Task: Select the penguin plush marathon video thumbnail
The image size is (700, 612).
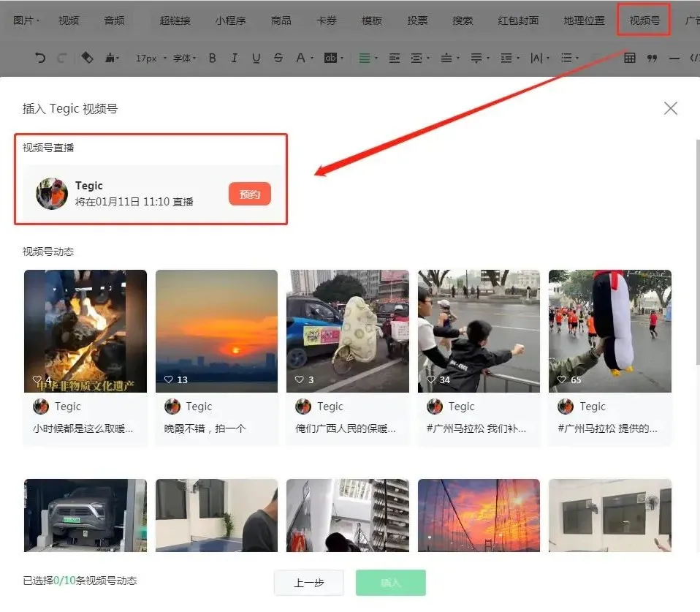Action: pos(610,331)
